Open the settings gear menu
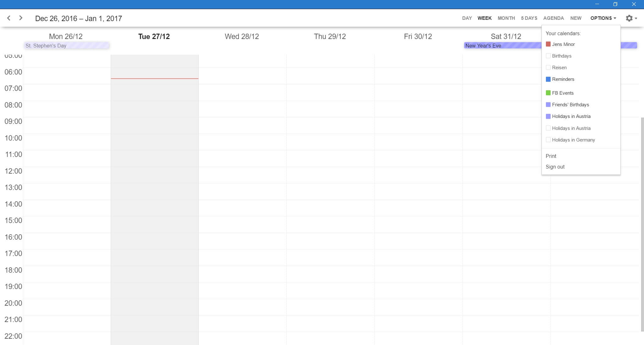The height and width of the screenshot is (345, 644). click(x=629, y=18)
